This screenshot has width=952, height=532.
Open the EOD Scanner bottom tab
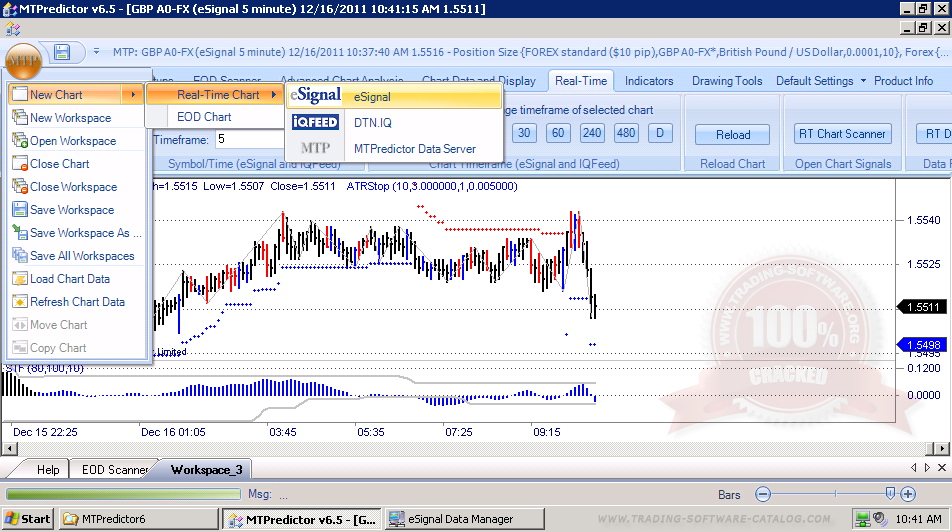pos(114,469)
